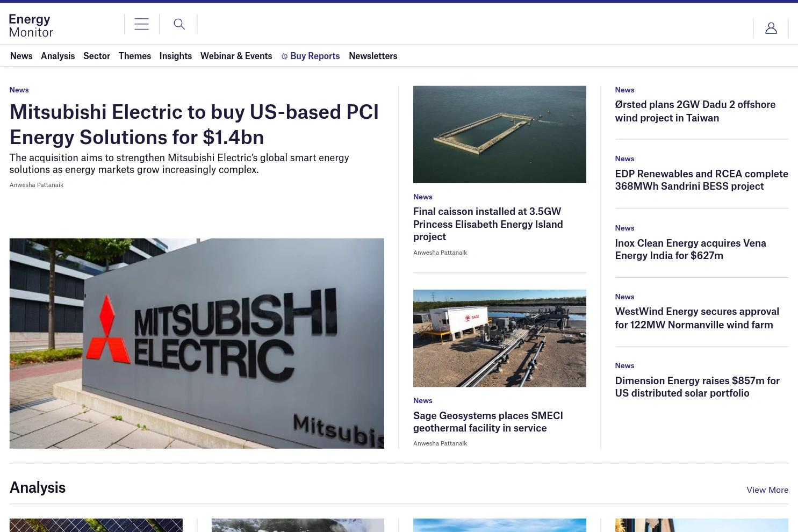Open the user account icon

[x=771, y=28]
